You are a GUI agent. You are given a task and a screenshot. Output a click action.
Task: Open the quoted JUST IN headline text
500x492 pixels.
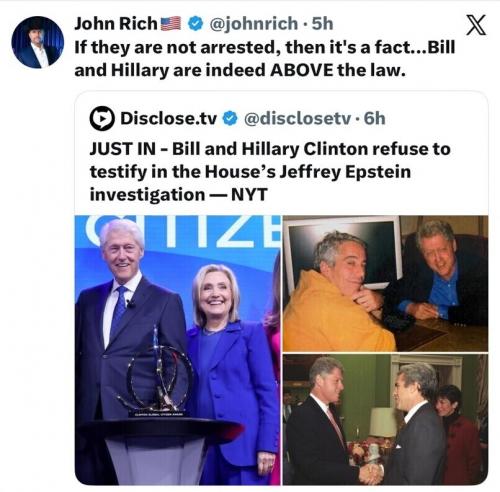[270, 172]
